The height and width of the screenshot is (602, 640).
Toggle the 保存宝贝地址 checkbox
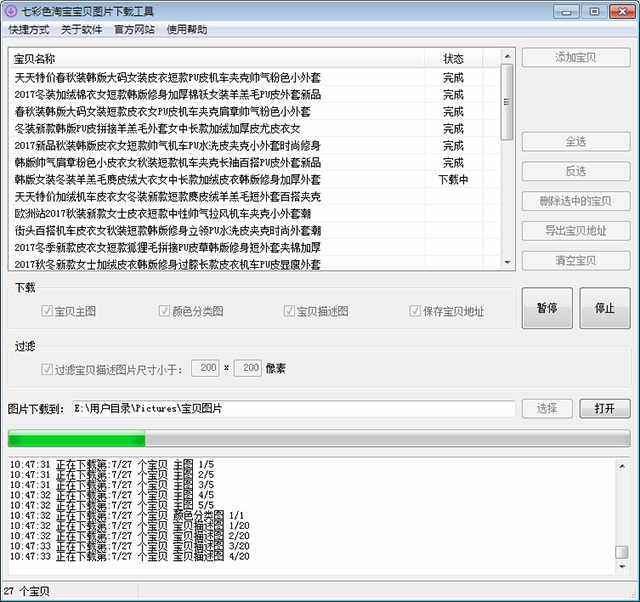(416, 311)
